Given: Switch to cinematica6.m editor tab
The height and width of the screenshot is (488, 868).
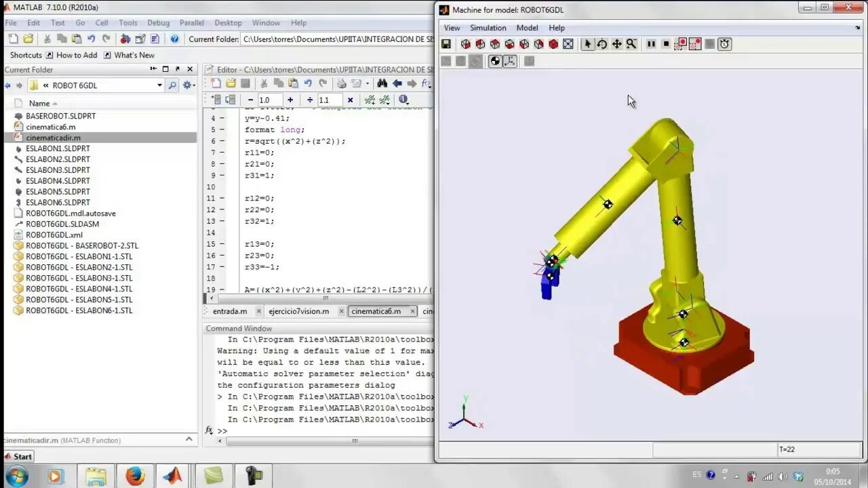Looking at the screenshot, I should 382,311.
